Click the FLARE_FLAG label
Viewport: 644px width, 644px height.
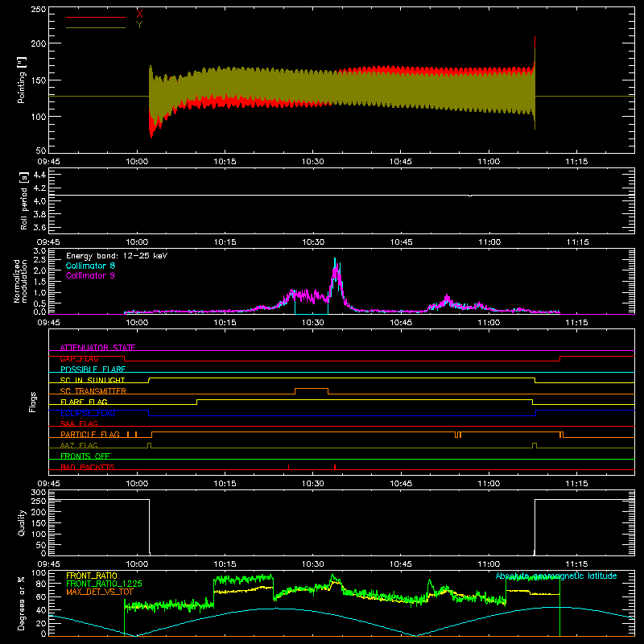coord(84,402)
